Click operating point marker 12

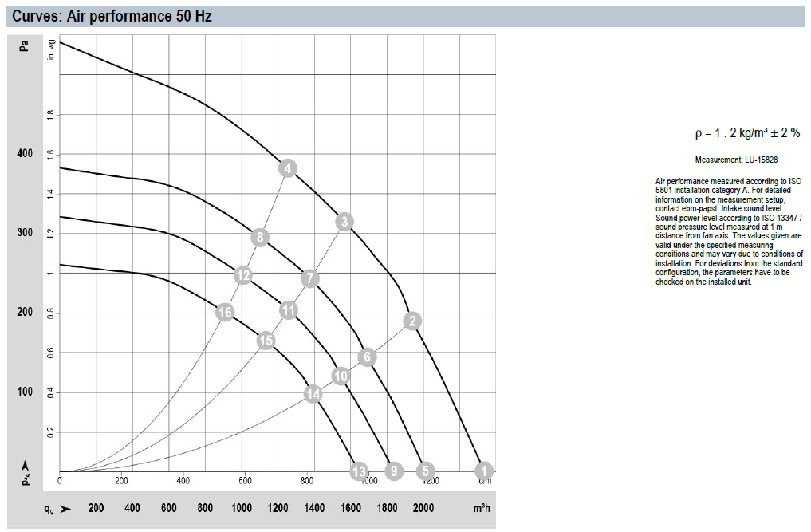pyautogui.click(x=243, y=276)
